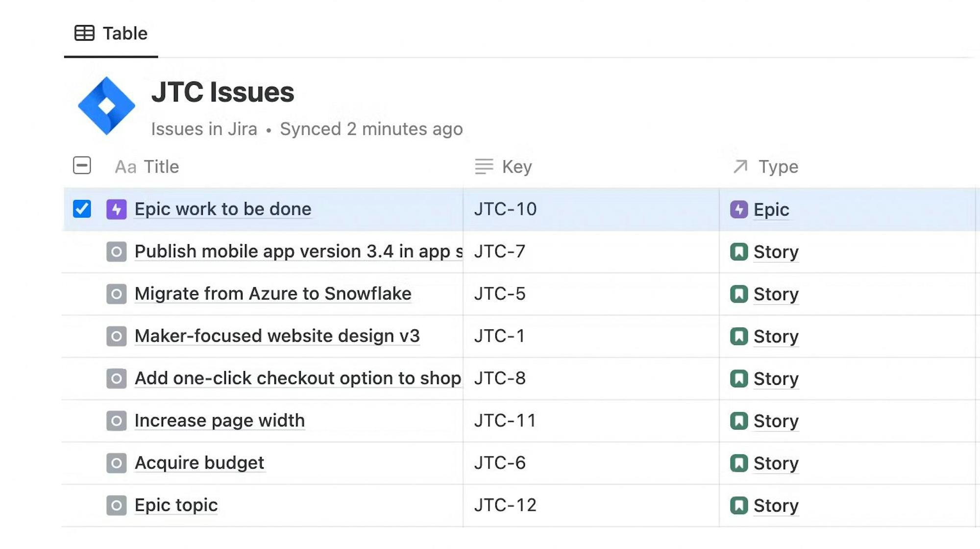
Task: Click green Story bookmark icon in JTC-5 row
Action: click(x=739, y=294)
